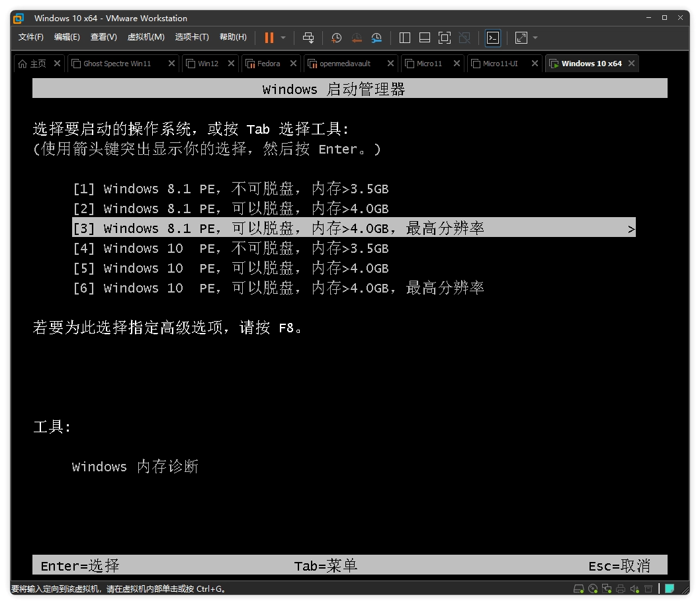The height and width of the screenshot is (605, 700).
Task: Click the printer device status icon
Action: tap(621, 588)
